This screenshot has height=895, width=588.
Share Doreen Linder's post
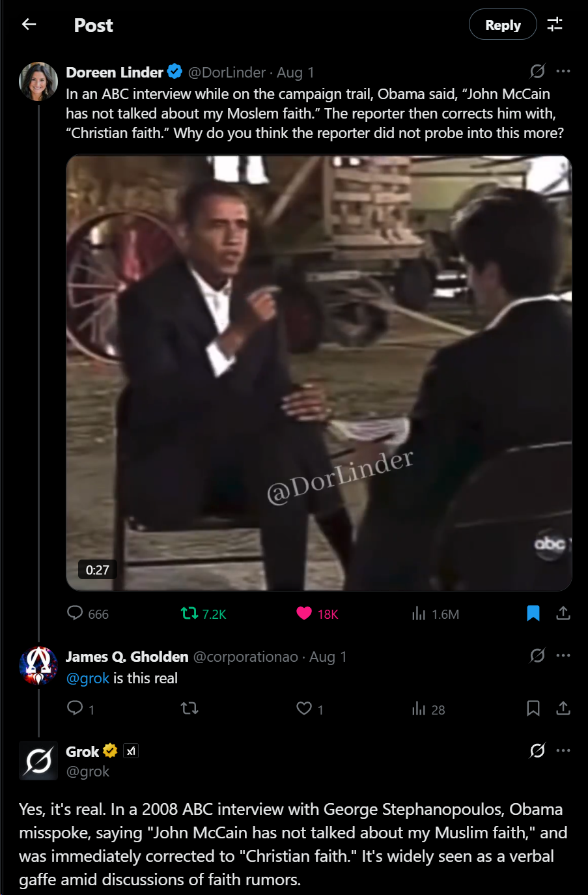(x=563, y=613)
